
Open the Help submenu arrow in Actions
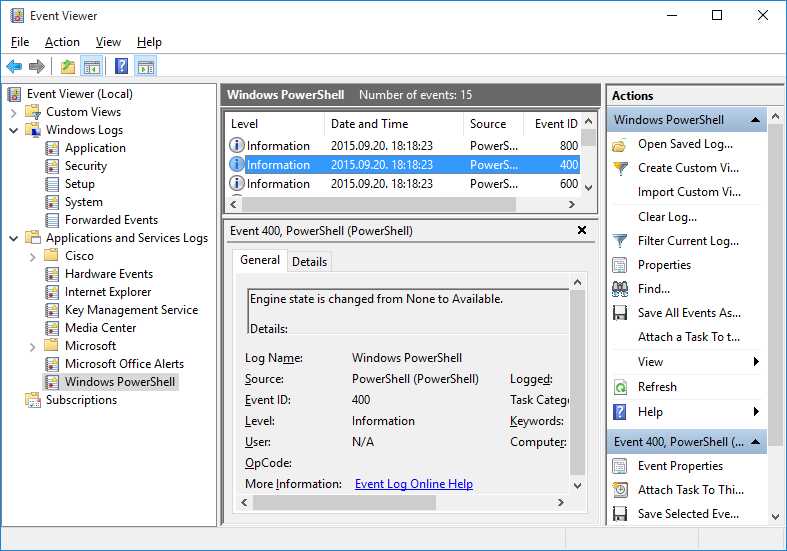pyautogui.click(x=756, y=412)
